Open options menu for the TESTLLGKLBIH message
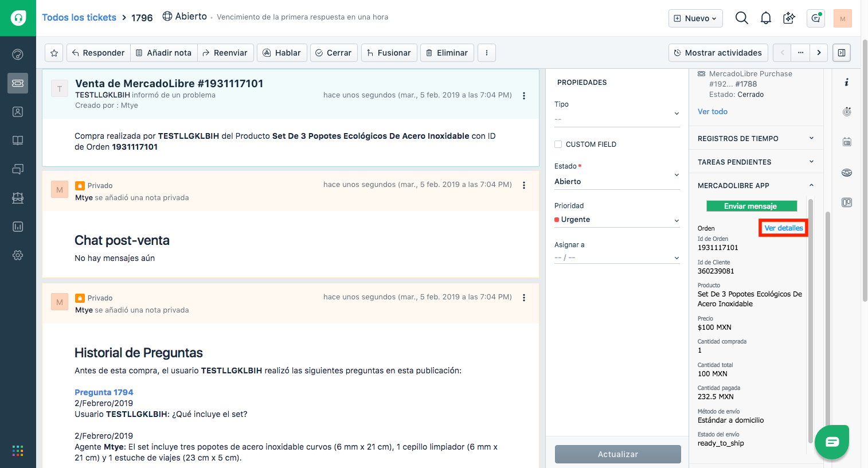Image resolution: width=868 pixels, height=468 pixels. [x=524, y=96]
